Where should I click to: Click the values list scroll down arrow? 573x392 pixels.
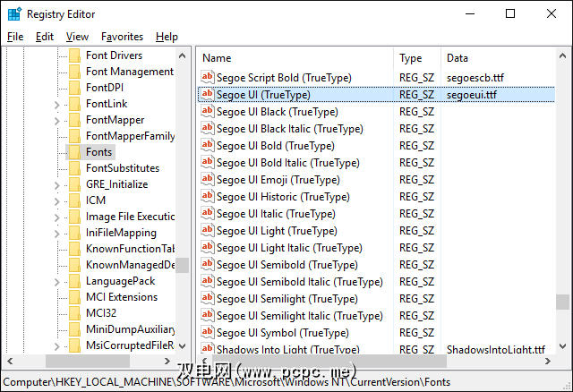click(563, 345)
